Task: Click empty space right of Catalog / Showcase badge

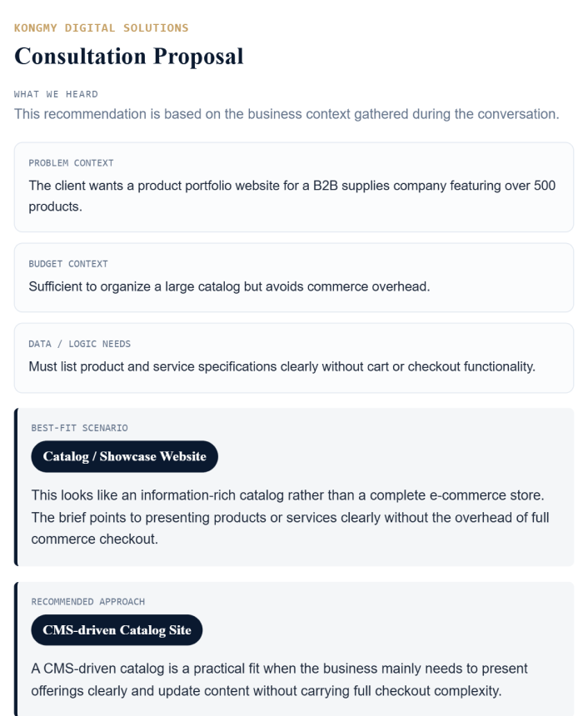Action: 391,456
